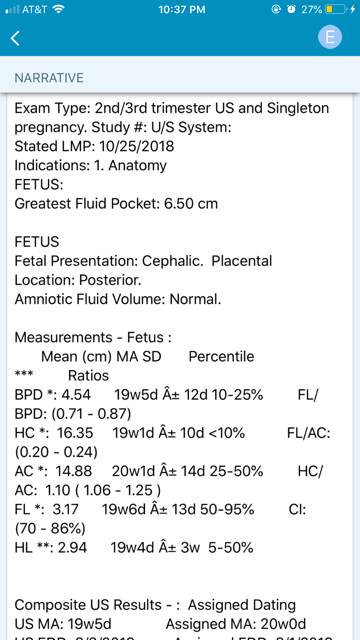Tap the back arrow icon
This screenshot has width=360, height=640.
click(15, 38)
